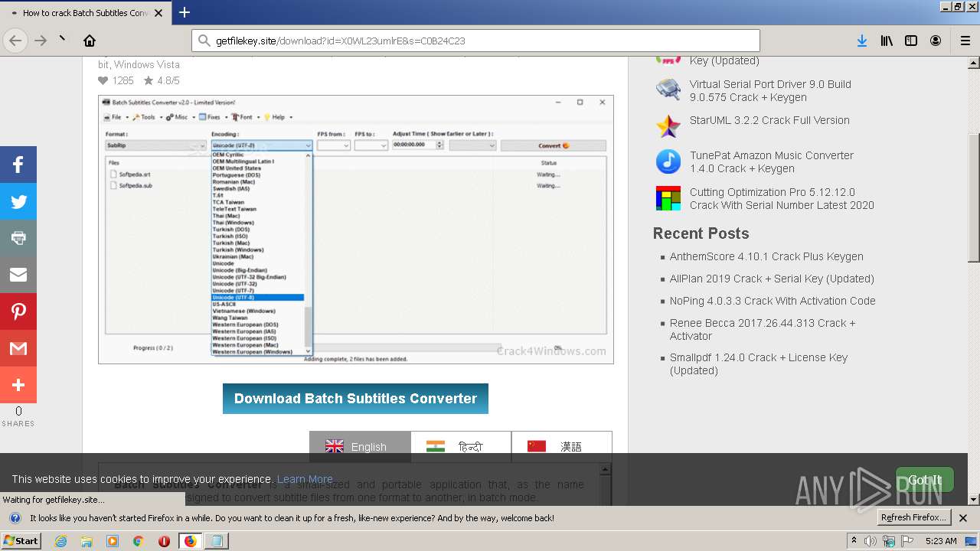Open the Firefox account icon
The width and height of the screenshot is (980, 551).
click(936, 41)
